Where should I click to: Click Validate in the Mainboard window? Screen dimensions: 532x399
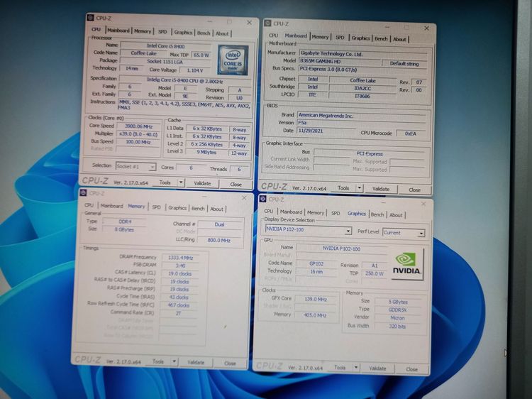point(381,188)
